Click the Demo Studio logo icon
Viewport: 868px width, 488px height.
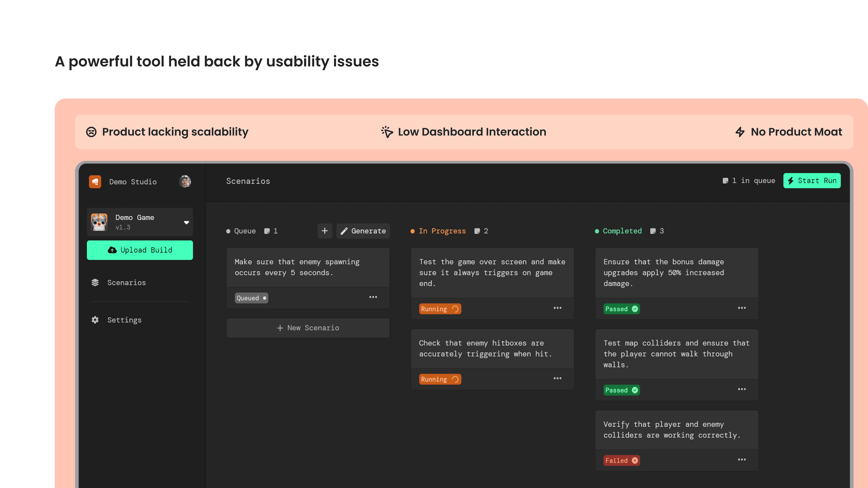point(95,181)
